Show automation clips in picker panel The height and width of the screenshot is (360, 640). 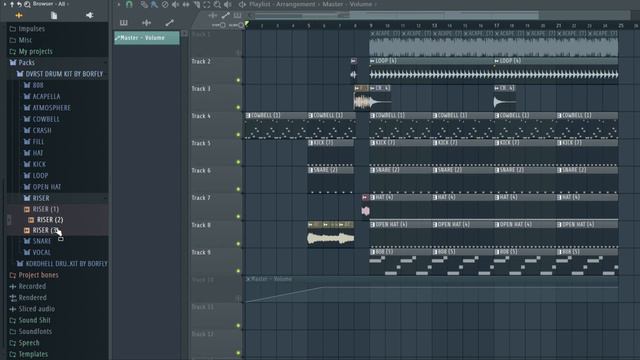pyautogui.click(x=169, y=23)
